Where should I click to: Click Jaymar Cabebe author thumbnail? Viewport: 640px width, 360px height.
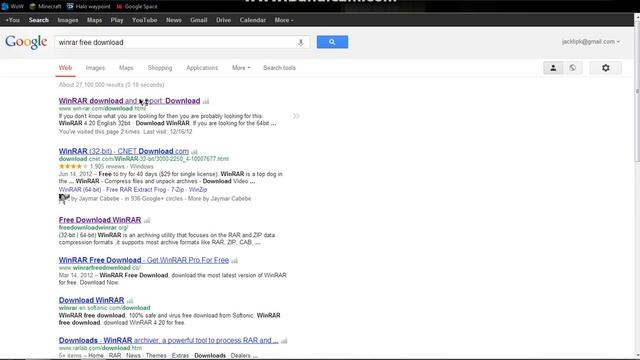coord(64,199)
